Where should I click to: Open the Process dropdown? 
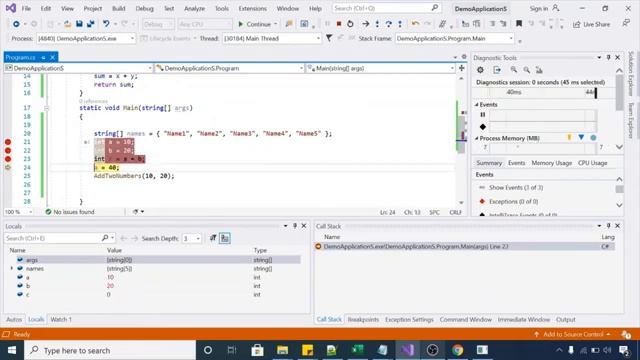[132, 38]
